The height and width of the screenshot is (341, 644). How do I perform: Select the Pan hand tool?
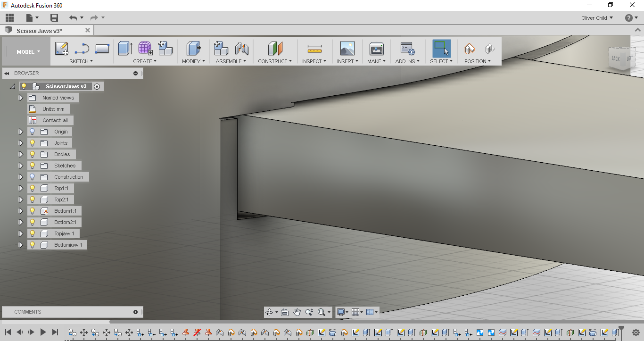[x=297, y=312]
